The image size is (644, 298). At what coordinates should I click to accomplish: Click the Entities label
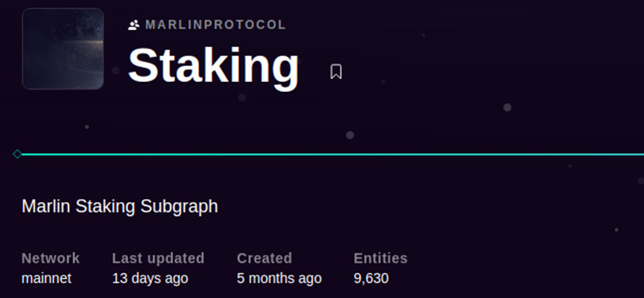pos(381,258)
